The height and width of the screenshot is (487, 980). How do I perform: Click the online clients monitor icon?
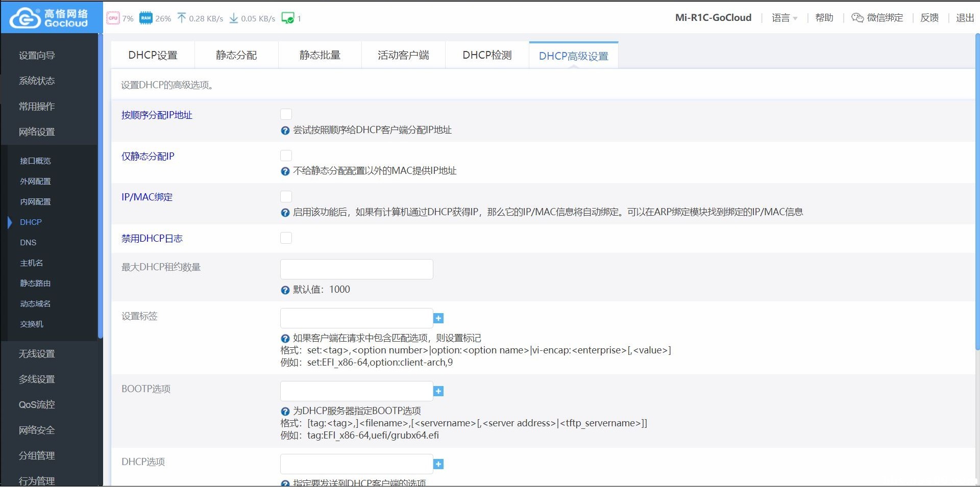tap(287, 18)
